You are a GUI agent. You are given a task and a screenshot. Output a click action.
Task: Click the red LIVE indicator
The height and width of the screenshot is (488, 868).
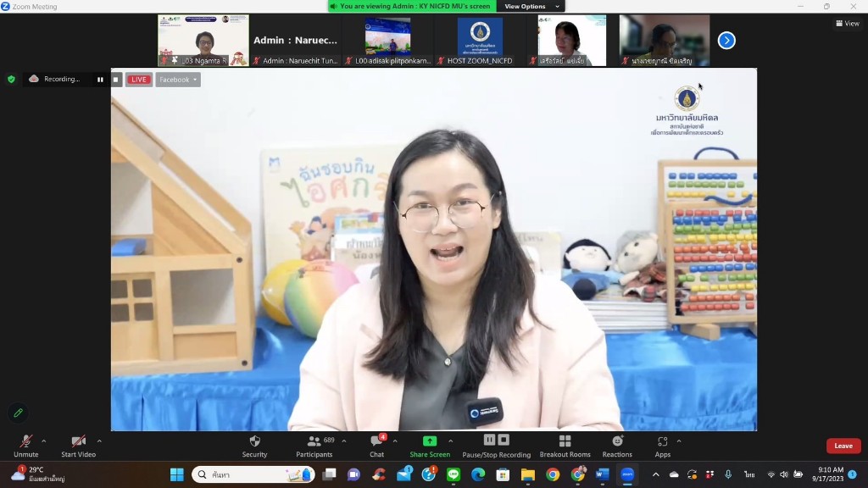(138, 79)
